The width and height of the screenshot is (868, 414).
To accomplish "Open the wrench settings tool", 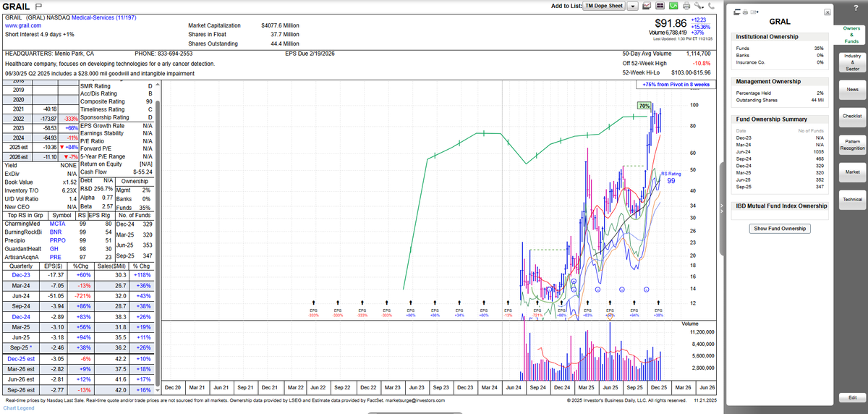I will tap(699, 6).
